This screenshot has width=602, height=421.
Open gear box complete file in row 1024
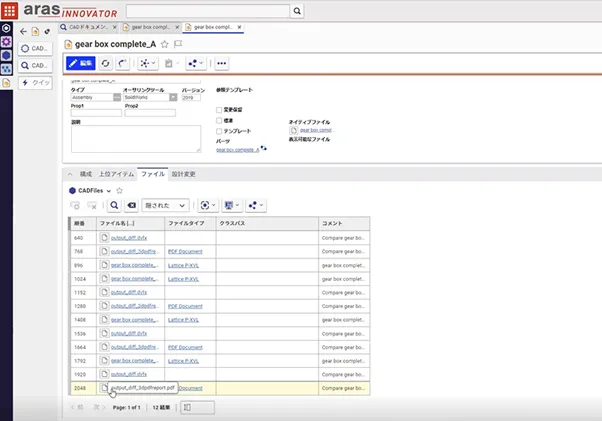pyautogui.click(x=133, y=279)
